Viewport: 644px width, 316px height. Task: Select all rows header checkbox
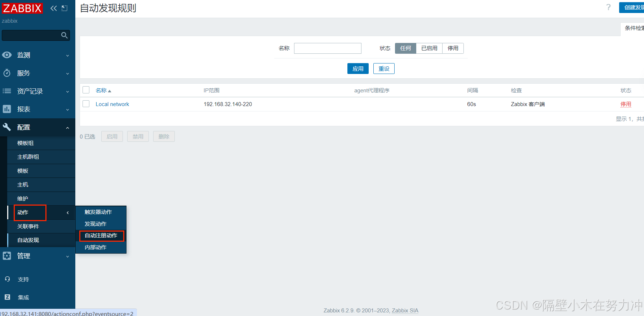click(x=86, y=90)
